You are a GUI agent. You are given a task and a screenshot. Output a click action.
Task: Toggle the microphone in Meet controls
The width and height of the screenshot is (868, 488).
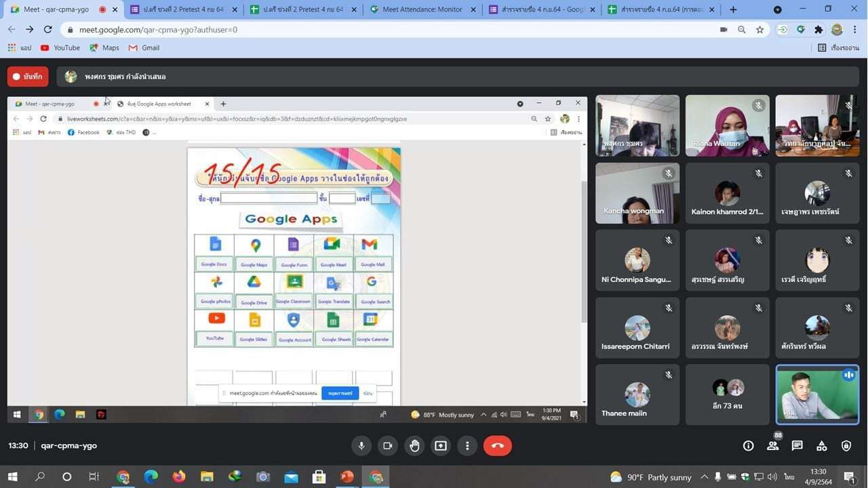pos(361,445)
